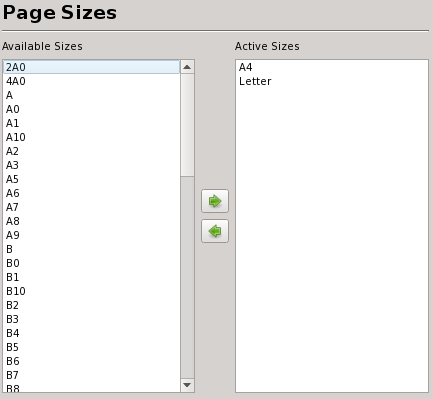Image resolution: width=433 pixels, height=399 pixels.
Task: Select the 2A0 page size
Action: [91, 67]
